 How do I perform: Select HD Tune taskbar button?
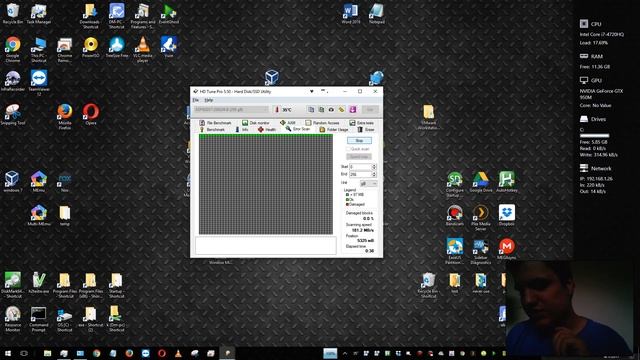tap(227, 353)
